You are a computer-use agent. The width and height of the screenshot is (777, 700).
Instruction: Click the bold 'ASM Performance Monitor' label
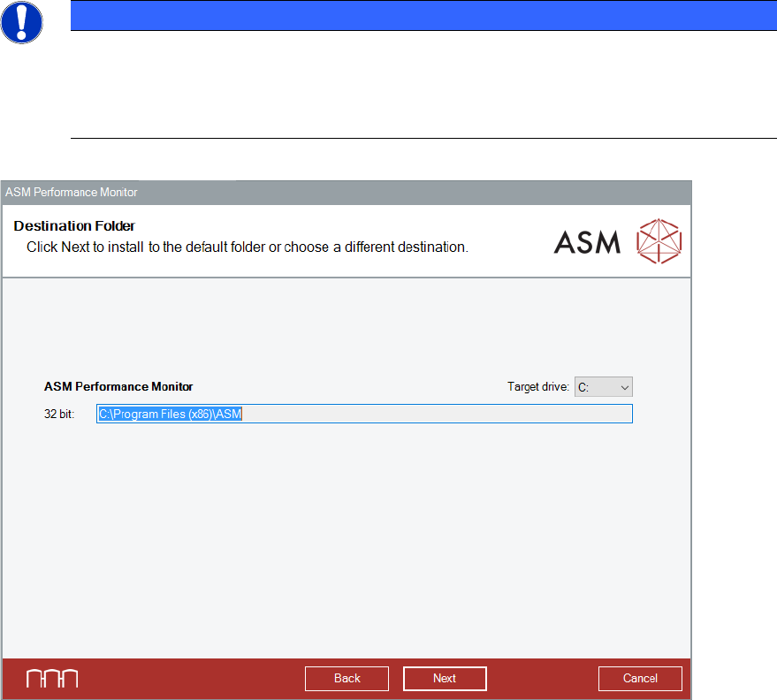118,386
